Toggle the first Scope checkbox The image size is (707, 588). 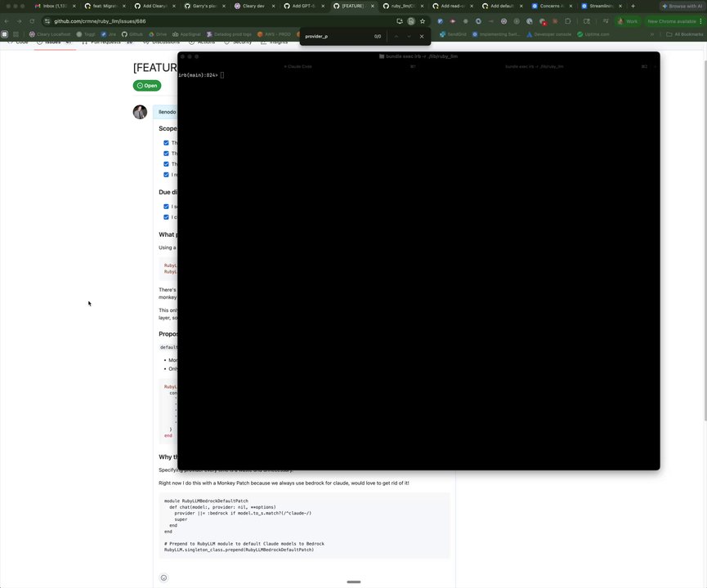point(166,143)
